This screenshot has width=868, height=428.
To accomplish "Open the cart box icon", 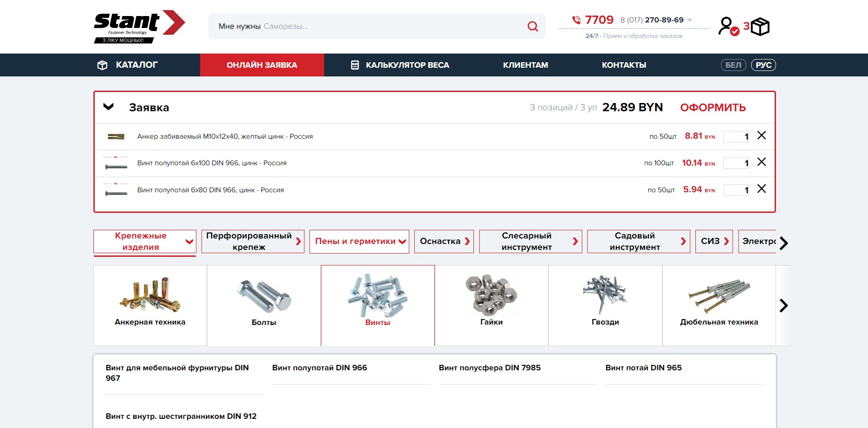I will pyautogui.click(x=760, y=27).
